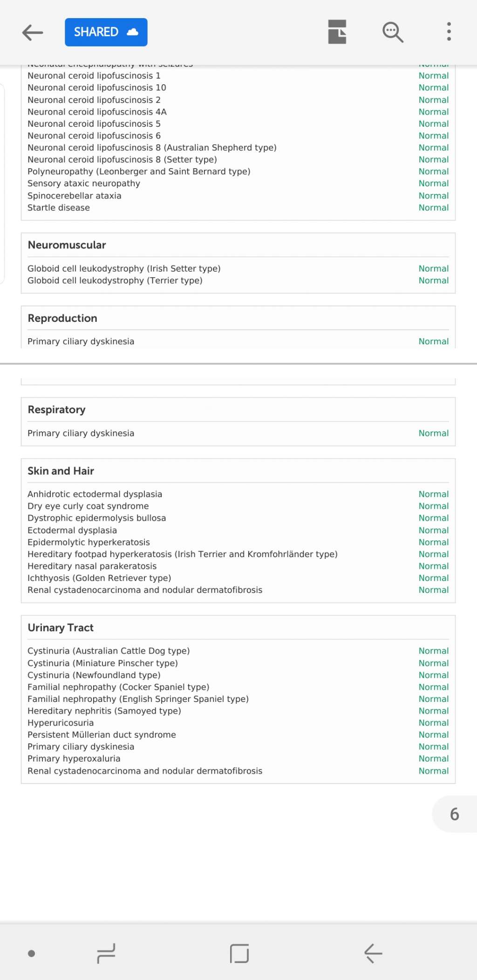The image size is (477, 980).
Task: Tap the Skin and Hair heading
Action: [x=61, y=471]
